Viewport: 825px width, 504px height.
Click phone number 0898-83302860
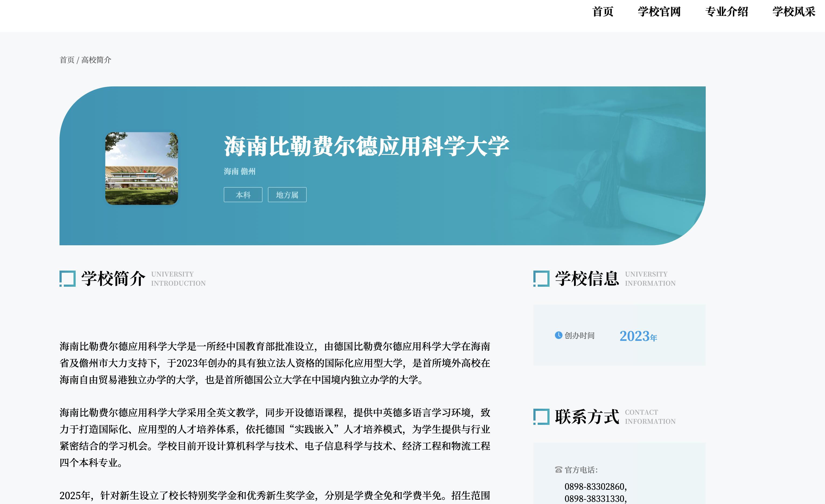[x=596, y=486]
